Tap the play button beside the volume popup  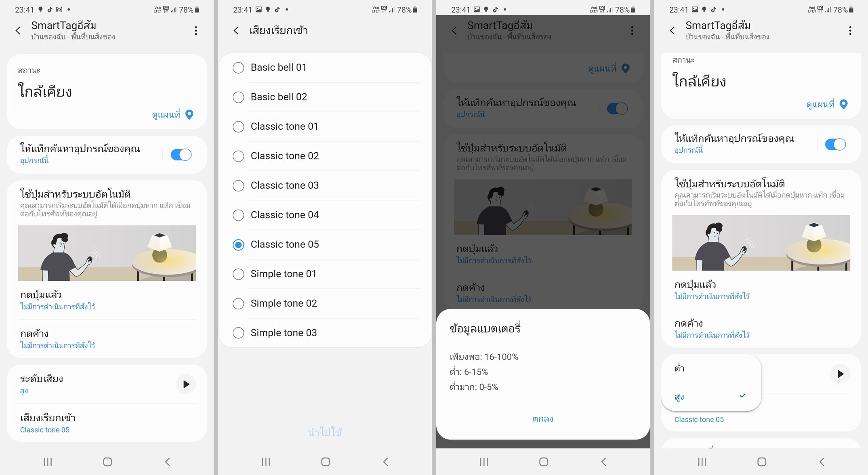pos(840,374)
